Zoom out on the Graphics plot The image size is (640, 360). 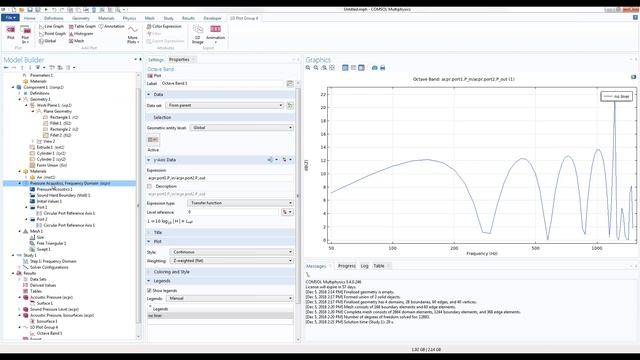(x=316, y=68)
